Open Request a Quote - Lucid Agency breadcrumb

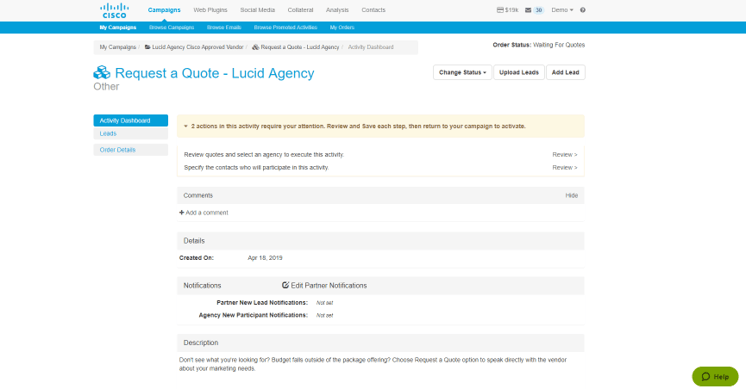coord(296,47)
